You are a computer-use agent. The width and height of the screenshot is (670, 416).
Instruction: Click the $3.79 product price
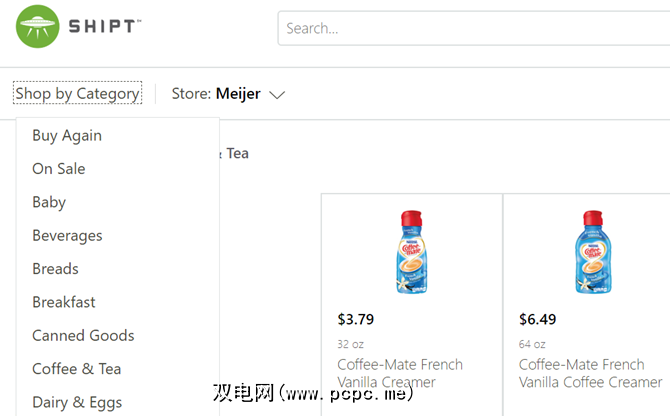coord(358,320)
